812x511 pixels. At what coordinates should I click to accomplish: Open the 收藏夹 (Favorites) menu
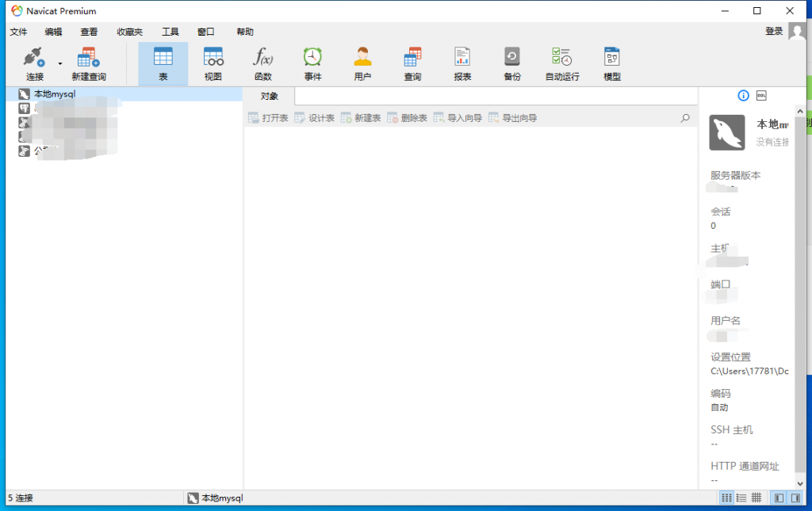click(130, 32)
